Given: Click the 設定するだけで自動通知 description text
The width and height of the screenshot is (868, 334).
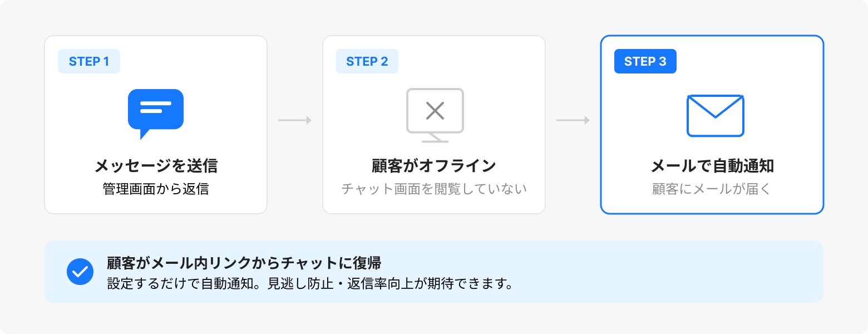Looking at the screenshot, I should click(309, 284).
